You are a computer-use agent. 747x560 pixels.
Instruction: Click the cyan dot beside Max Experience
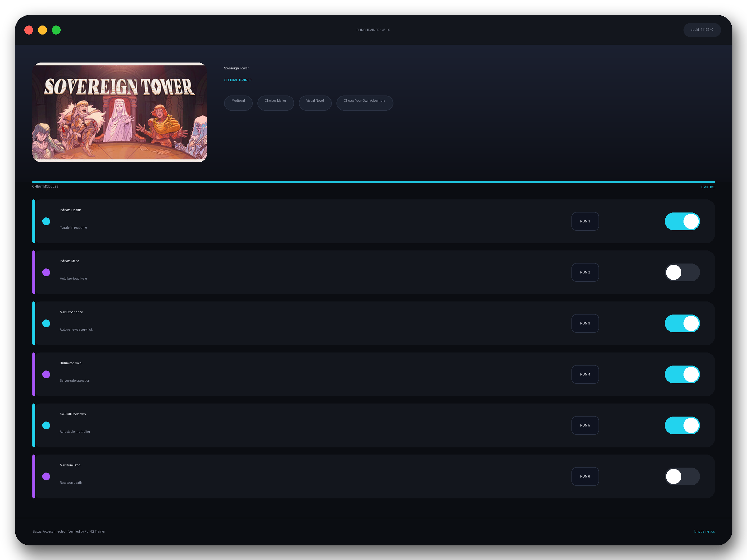[x=46, y=323]
